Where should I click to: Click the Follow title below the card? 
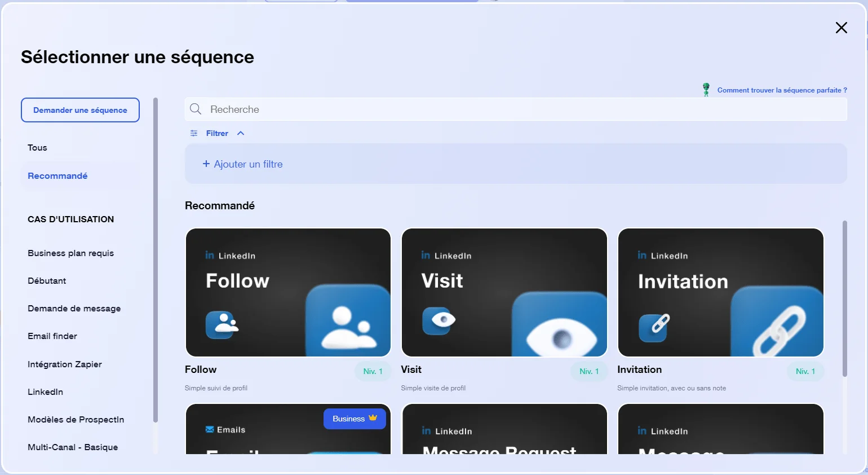point(201,370)
